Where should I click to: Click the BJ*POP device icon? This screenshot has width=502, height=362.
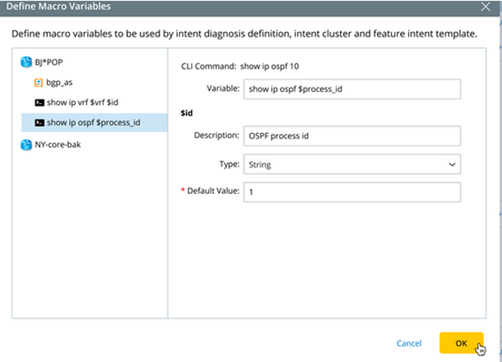pyautogui.click(x=26, y=62)
